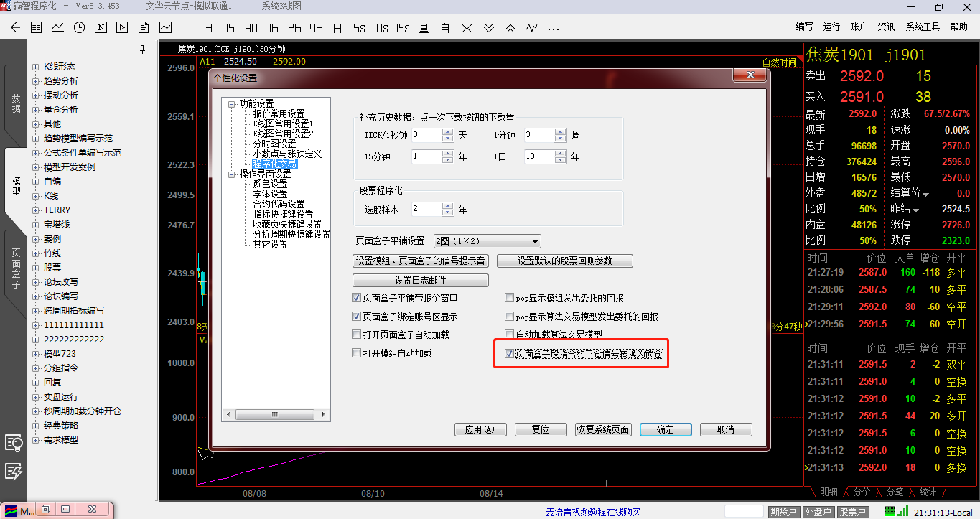The height and width of the screenshot is (519, 980).
Task: Switch to the 分价 bottom tab
Action: (x=862, y=492)
